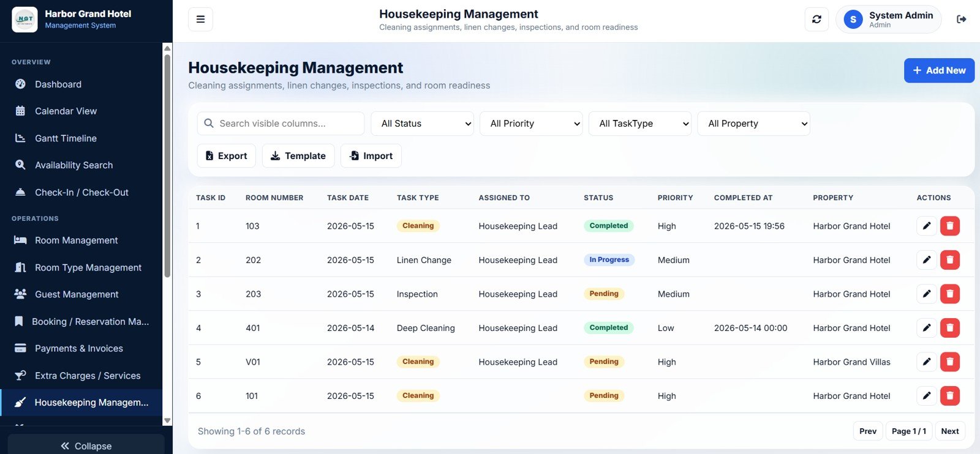This screenshot has height=454, width=980.
Task: Click the In Progress status badge
Action: click(609, 259)
